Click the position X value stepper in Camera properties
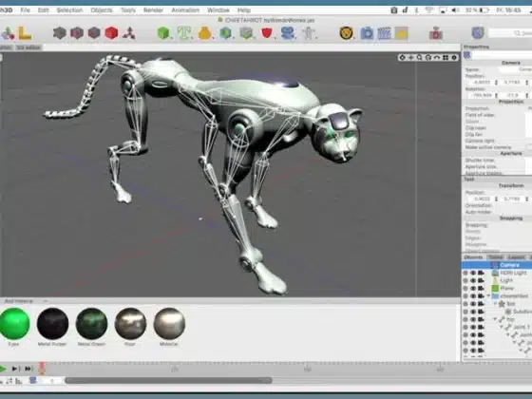The height and width of the screenshot is (399, 532). click(496, 83)
